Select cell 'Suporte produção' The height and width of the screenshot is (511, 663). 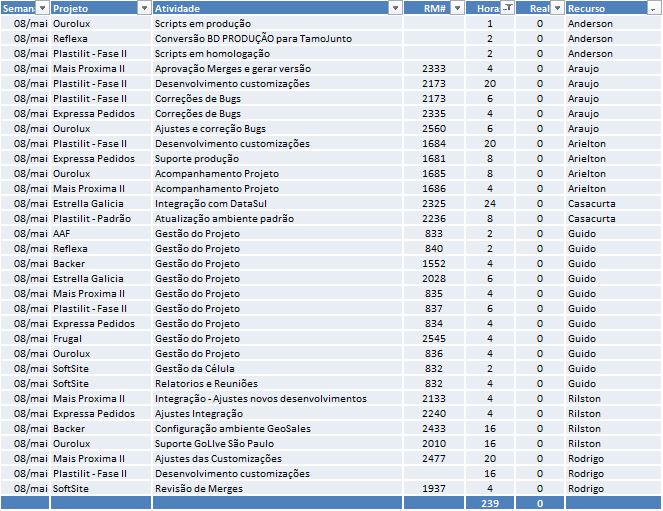pos(277,158)
